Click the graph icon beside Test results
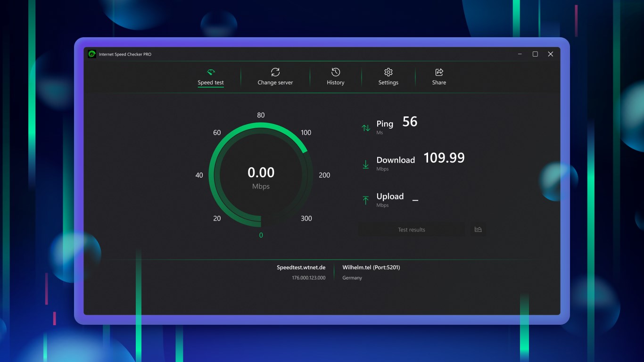The image size is (644, 362). coord(478,230)
